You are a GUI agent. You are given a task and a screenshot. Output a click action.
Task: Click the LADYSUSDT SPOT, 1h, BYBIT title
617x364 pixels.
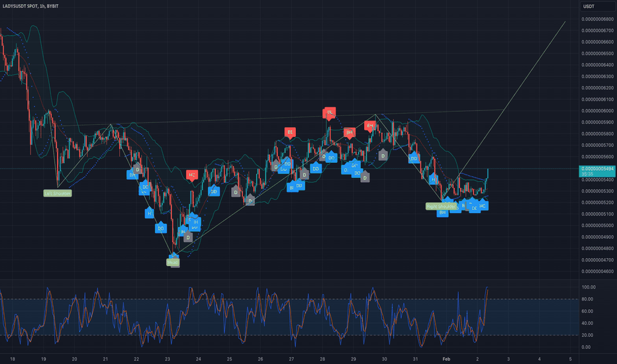click(30, 7)
